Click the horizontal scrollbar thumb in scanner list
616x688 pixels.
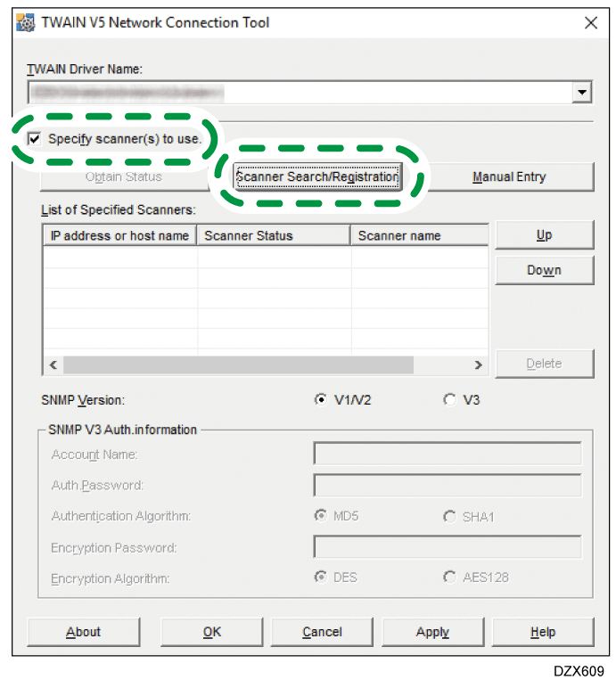coord(238,365)
